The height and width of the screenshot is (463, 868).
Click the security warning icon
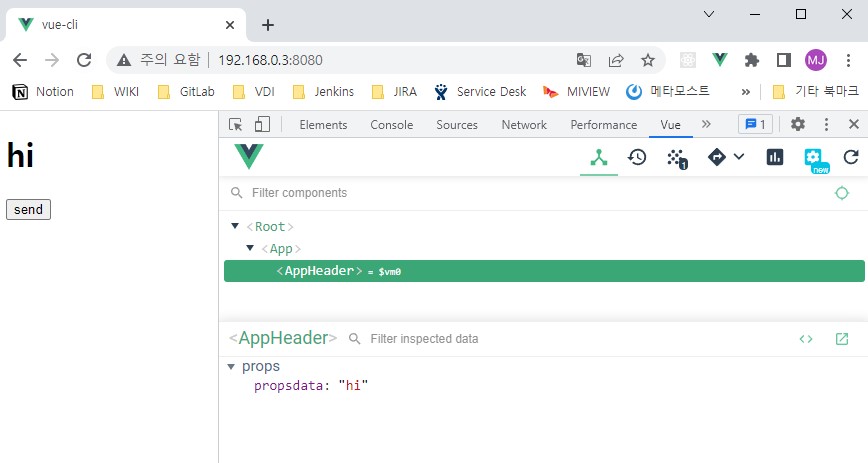click(124, 60)
